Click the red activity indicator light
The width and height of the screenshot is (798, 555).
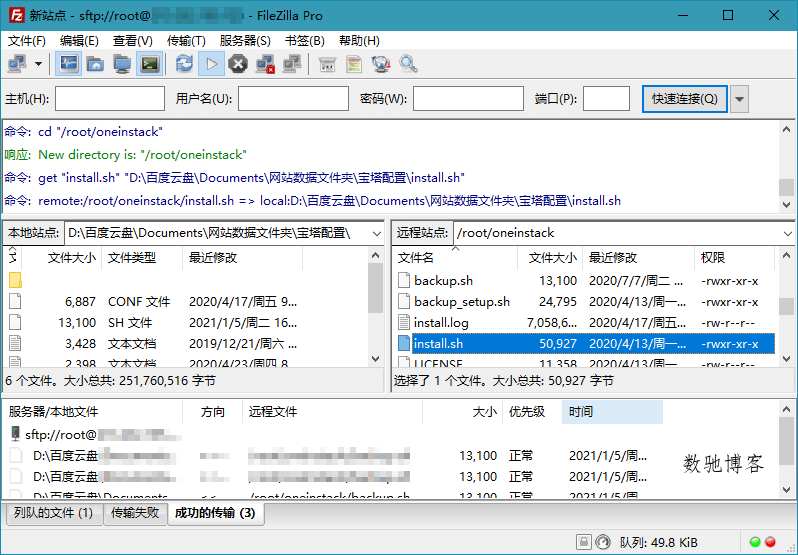[x=771, y=542]
